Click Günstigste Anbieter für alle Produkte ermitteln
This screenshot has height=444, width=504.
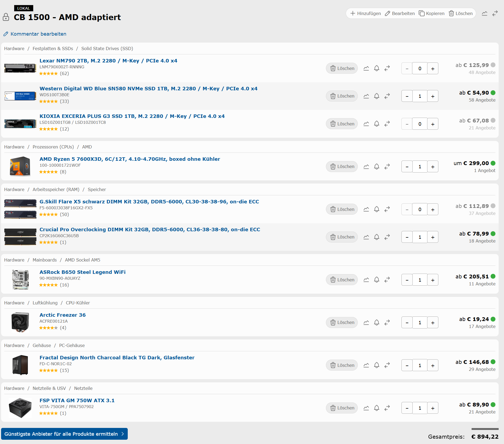click(64, 434)
